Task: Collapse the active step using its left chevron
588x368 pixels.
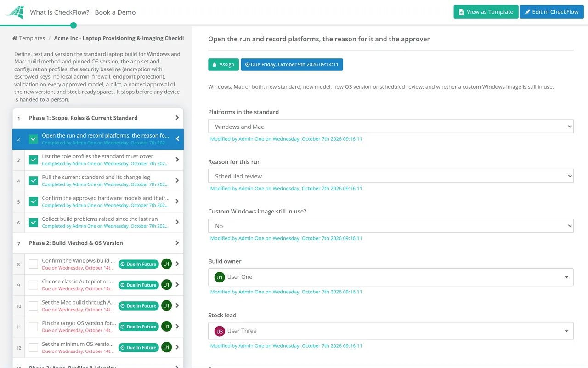Action: coord(177,138)
